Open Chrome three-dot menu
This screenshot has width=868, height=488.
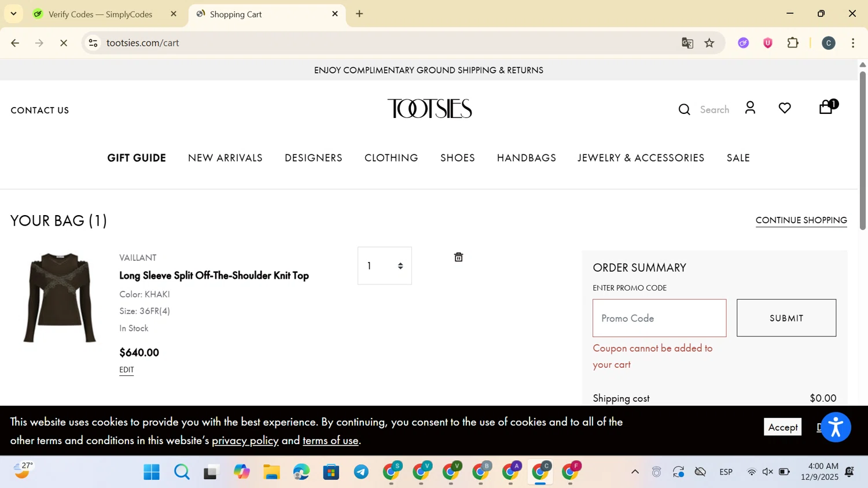[853, 43]
